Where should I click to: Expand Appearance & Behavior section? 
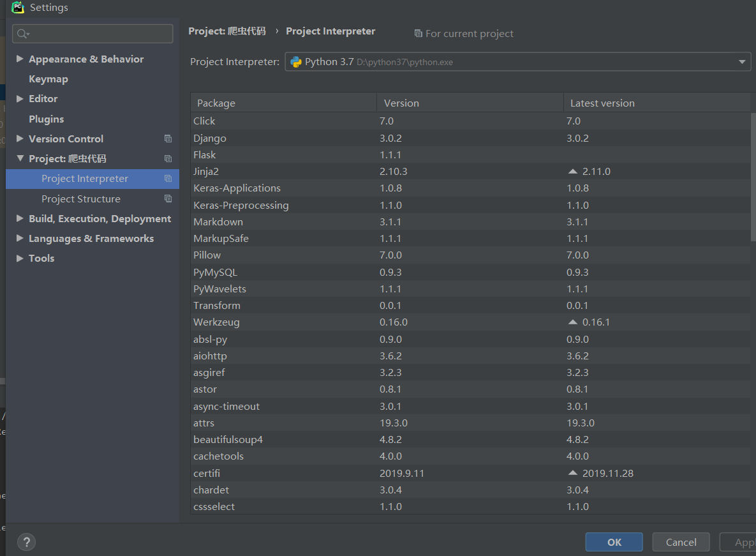pos(20,59)
